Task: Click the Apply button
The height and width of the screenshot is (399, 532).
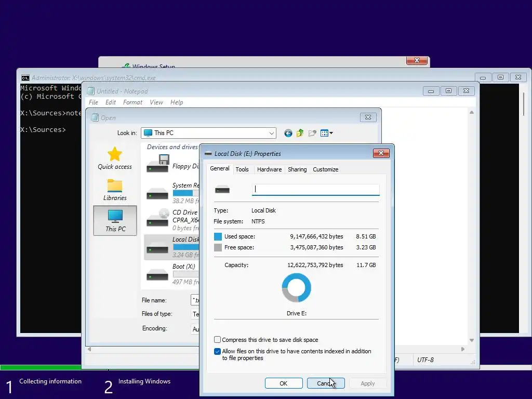Action: [368, 383]
